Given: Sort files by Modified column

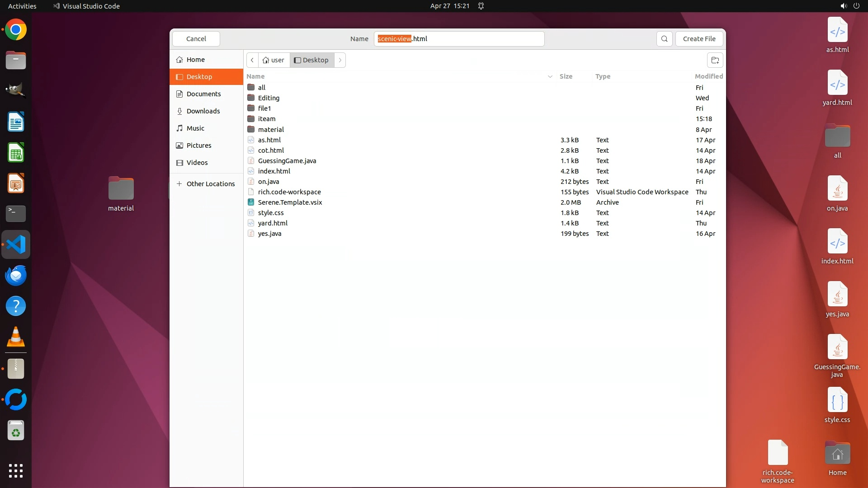Looking at the screenshot, I should click(x=708, y=76).
